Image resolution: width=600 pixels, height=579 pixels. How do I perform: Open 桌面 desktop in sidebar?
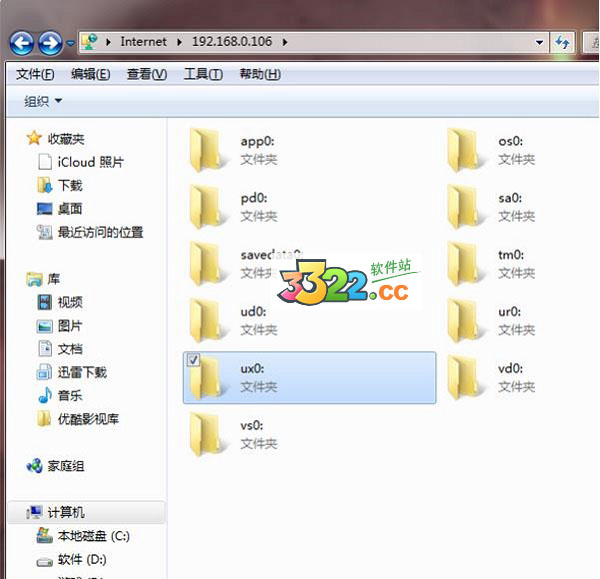70,209
